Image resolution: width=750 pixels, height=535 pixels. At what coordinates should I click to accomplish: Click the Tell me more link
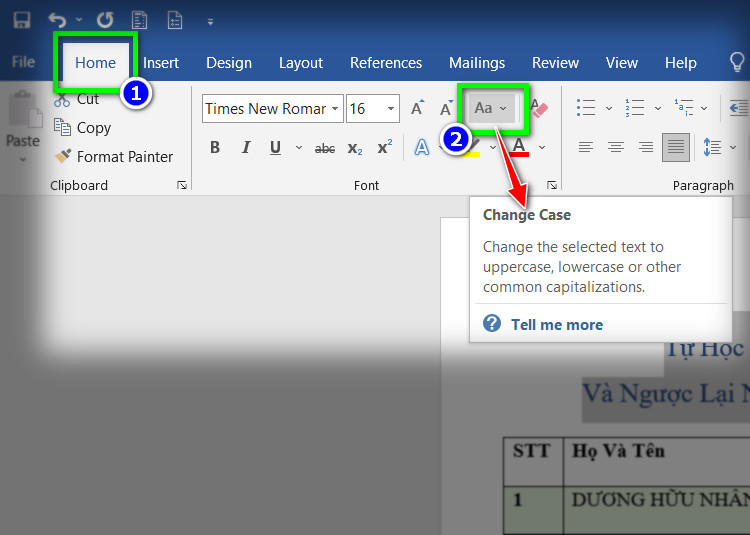pyautogui.click(x=557, y=325)
